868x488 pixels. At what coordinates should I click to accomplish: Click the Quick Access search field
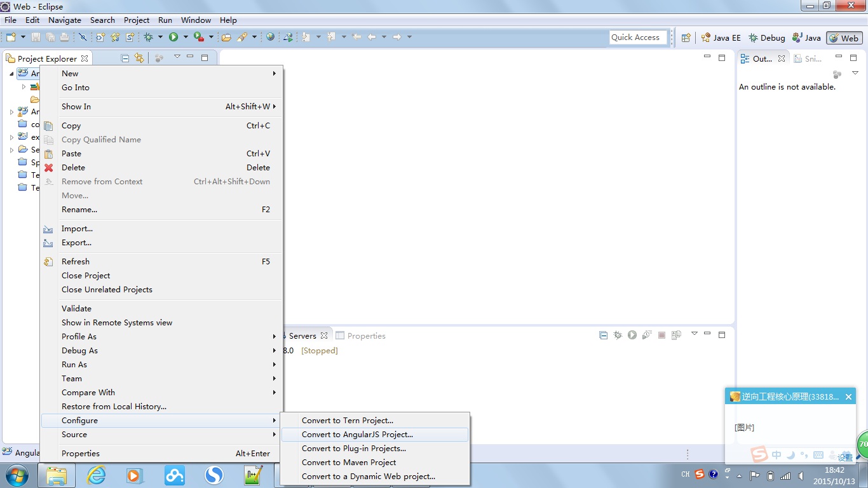point(638,37)
